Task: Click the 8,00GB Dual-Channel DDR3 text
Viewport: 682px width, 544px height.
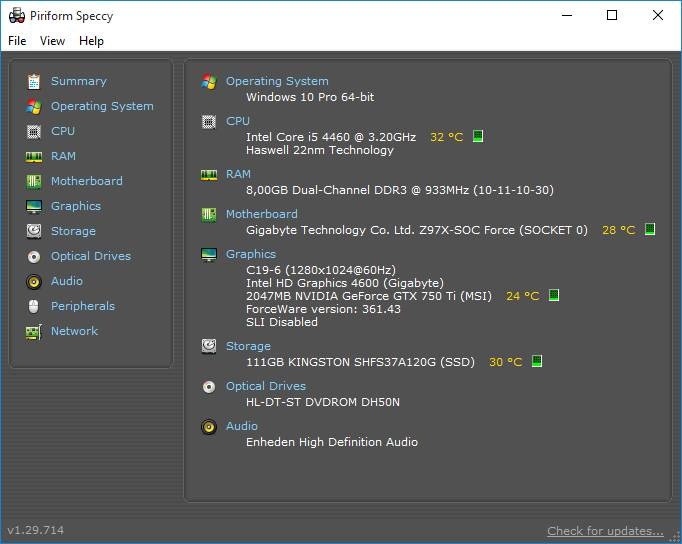Action: click(x=400, y=190)
